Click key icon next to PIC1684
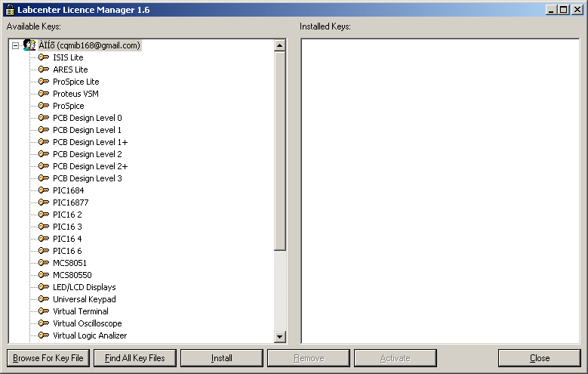Image resolution: width=588 pixels, height=374 pixels. coord(44,190)
